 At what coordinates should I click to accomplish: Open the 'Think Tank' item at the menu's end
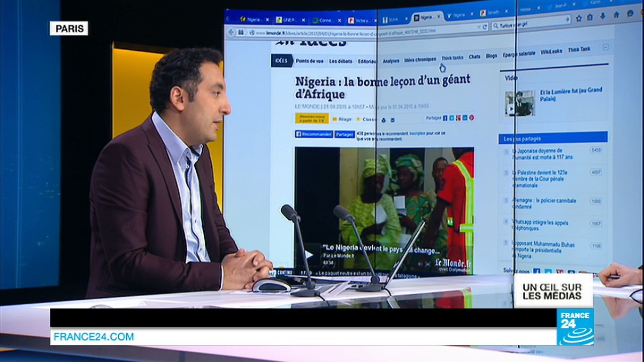[579, 50]
